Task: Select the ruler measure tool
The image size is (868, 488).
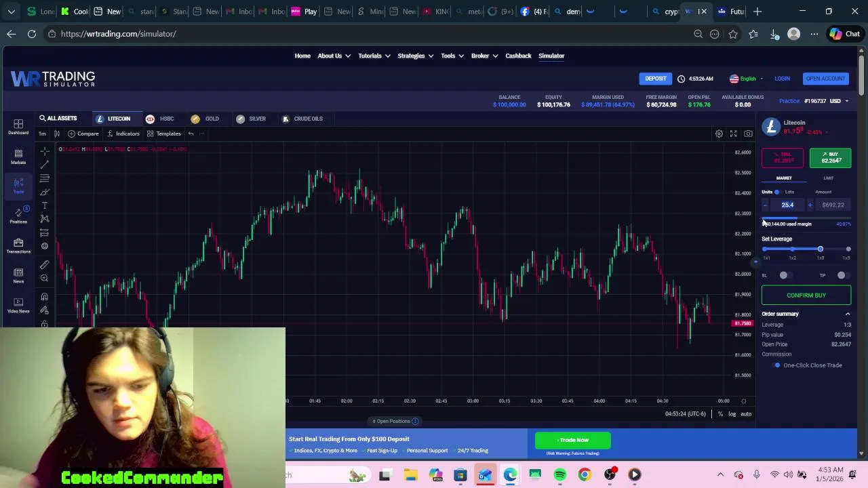Action: click(x=44, y=264)
